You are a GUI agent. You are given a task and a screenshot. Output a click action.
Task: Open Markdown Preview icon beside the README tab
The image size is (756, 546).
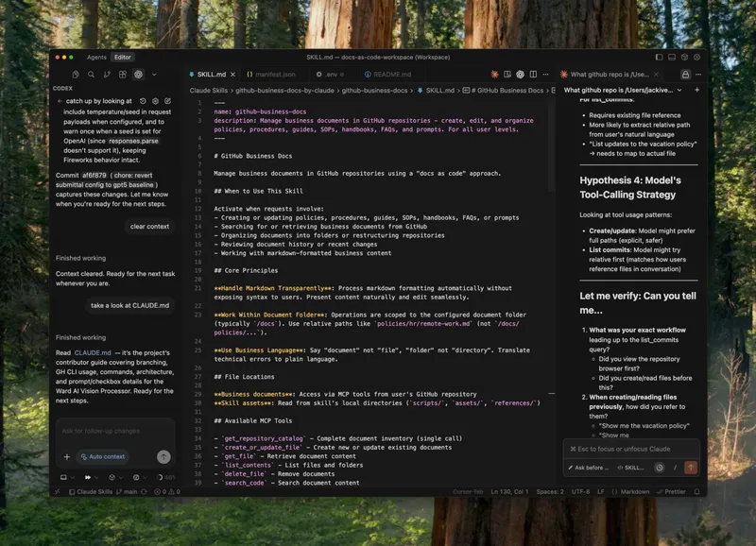507,74
